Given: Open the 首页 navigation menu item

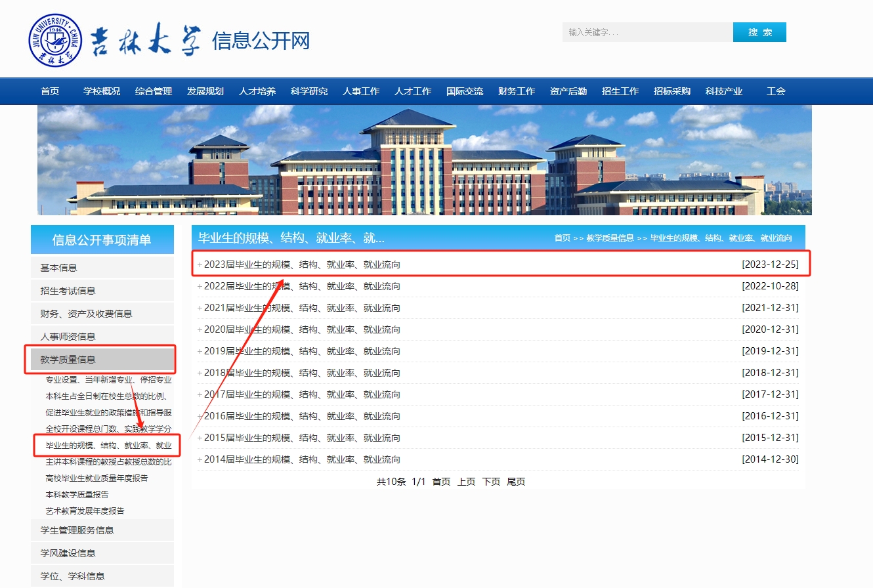Looking at the screenshot, I should (x=50, y=91).
